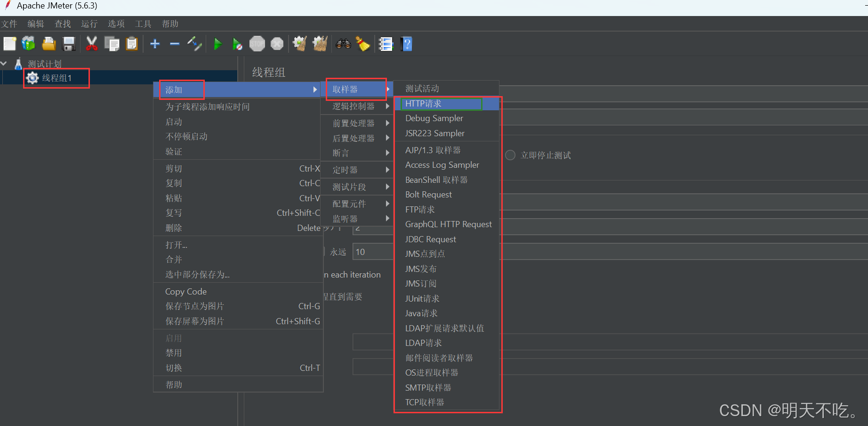868x426 pixels.
Task: Click the binoculars Search icon
Action: coord(343,44)
